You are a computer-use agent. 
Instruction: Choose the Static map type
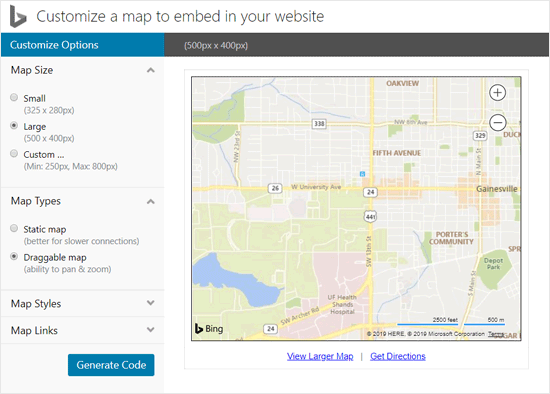14,228
